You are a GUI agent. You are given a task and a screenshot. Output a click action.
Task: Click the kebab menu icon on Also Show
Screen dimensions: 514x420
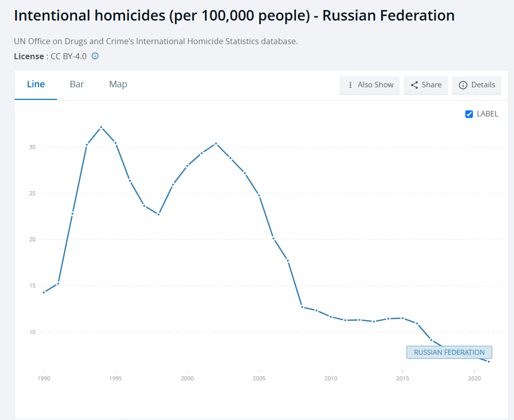350,85
